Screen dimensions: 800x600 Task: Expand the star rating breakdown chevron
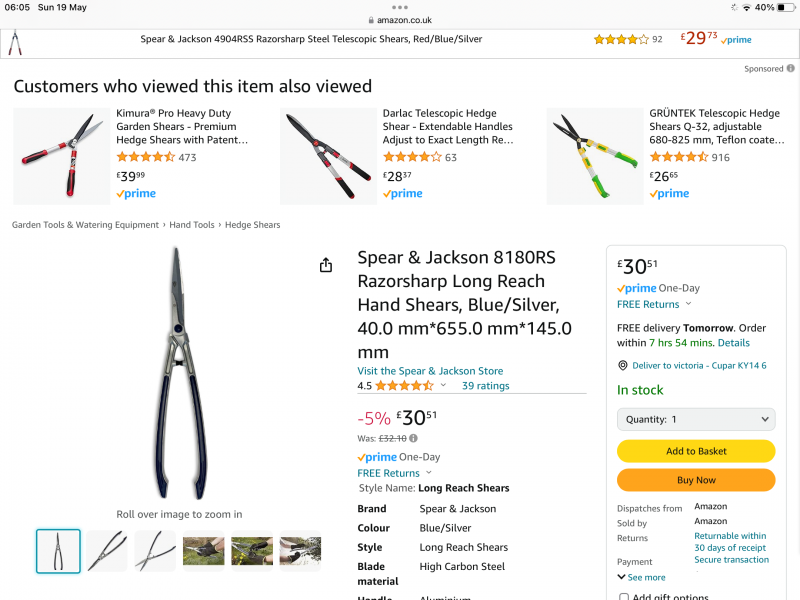click(443, 385)
